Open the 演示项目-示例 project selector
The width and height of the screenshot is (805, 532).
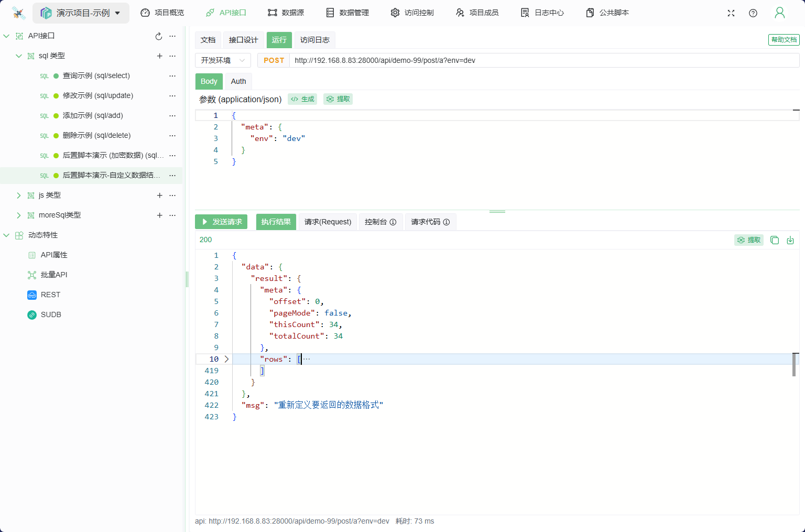click(81, 13)
